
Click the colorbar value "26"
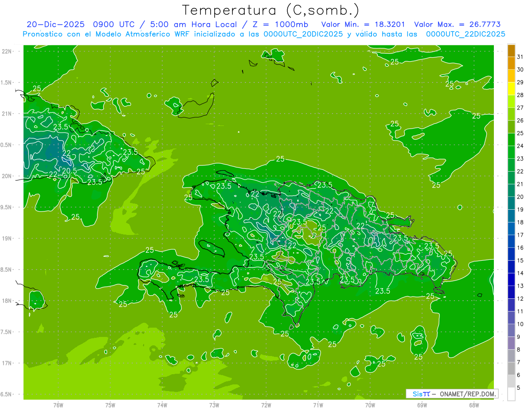click(x=520, y=121)
